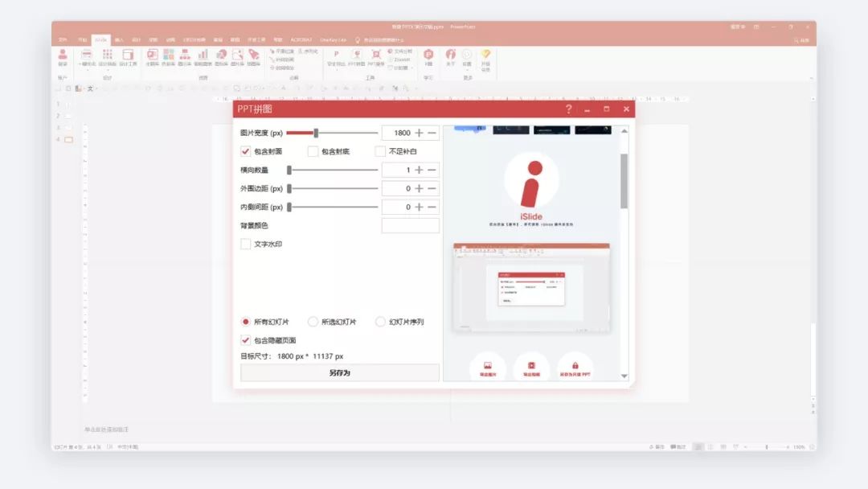Click the 另存为 save-as button

[340, 372]
